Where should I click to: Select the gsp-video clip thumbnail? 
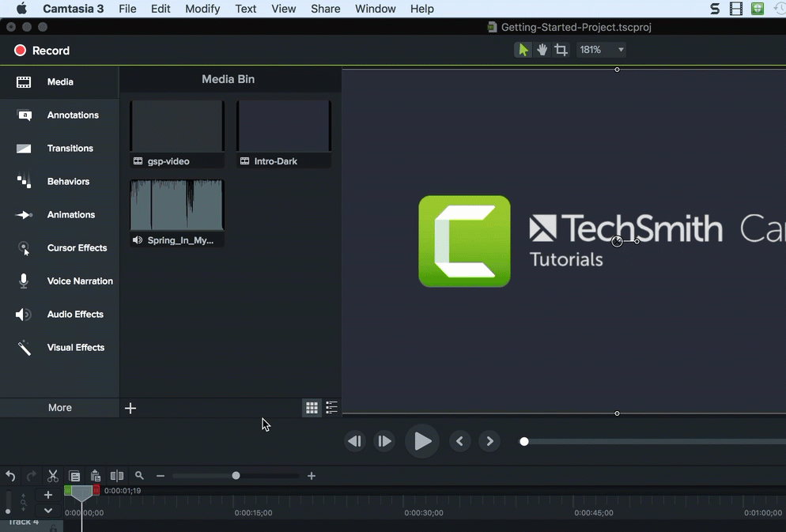point(177,134)
